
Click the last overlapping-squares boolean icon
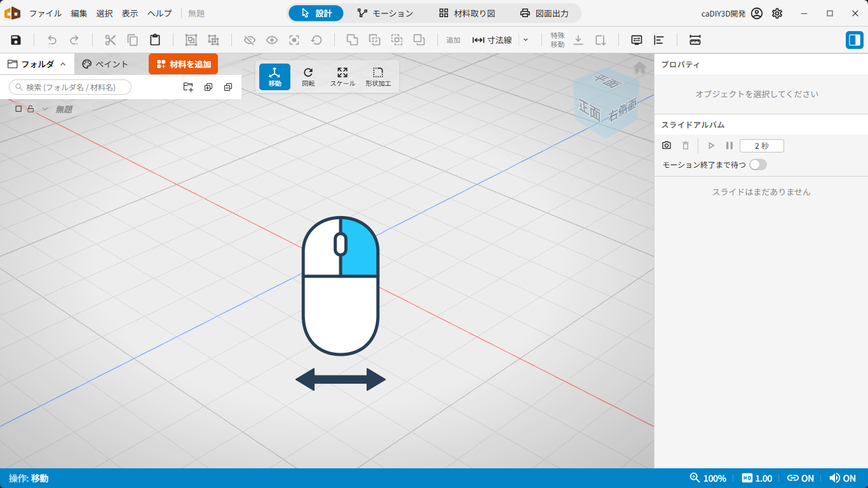tap(419, 40)
